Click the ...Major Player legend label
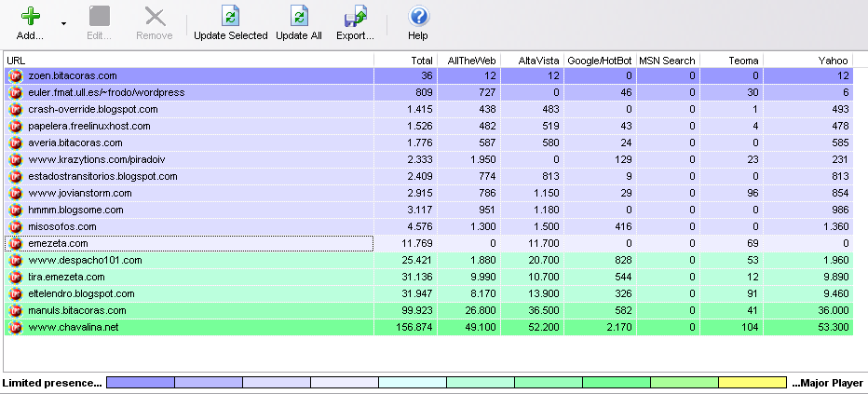Screen dimensions: 868x394 point(828,383)
